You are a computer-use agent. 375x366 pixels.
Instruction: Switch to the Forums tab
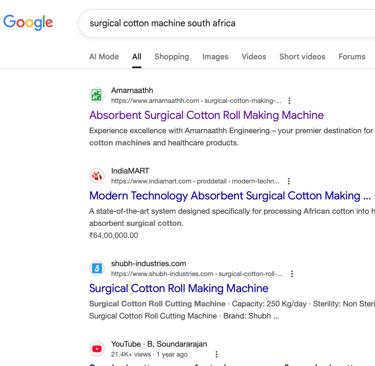pyautogui.click(x=352, y=57)
